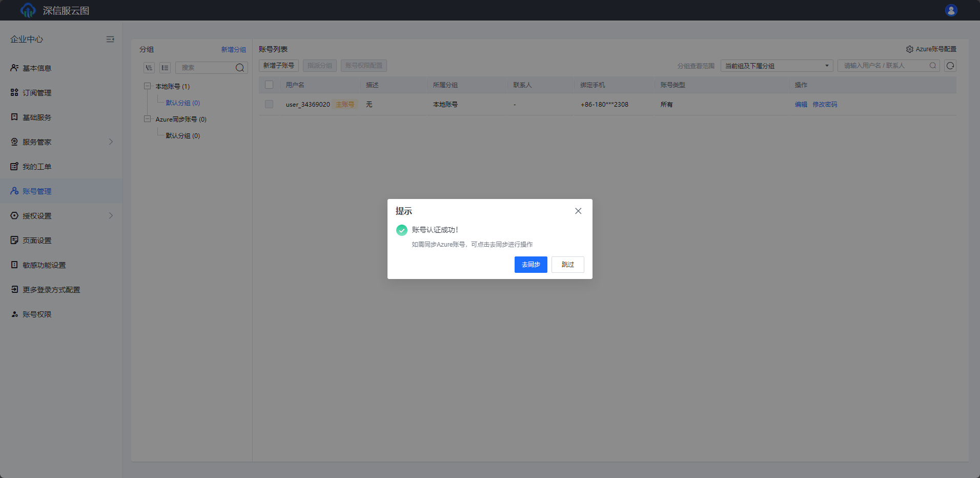The image size is (980, 478).
Task: Collapse the 本地账号 tree node
Action: [x=148, y=86]
